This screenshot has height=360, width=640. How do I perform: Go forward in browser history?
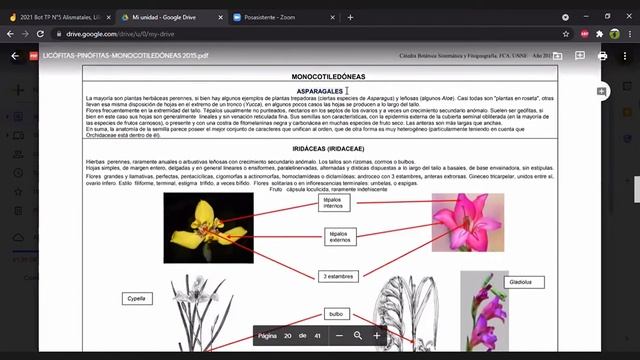(25, 34)
